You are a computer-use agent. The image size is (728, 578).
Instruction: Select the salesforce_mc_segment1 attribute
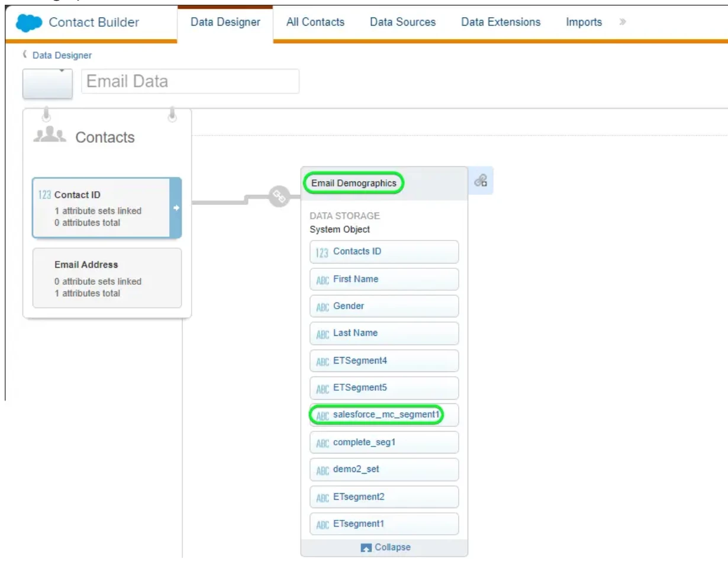(x=384, y=415)
